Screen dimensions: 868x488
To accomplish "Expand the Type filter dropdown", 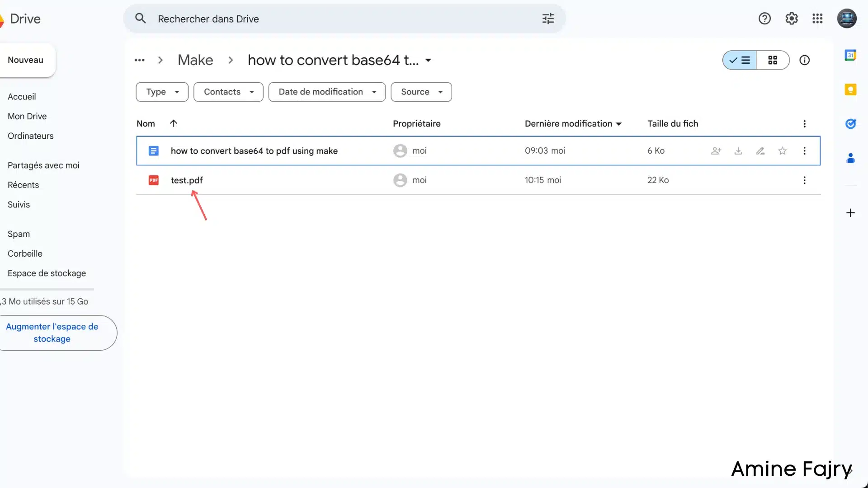I will [x=161, y=92].
